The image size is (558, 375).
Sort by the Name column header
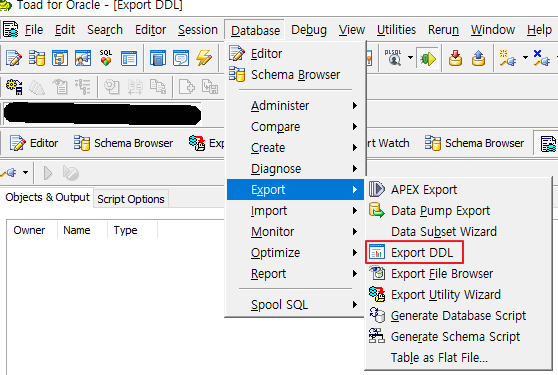(82, 230)
